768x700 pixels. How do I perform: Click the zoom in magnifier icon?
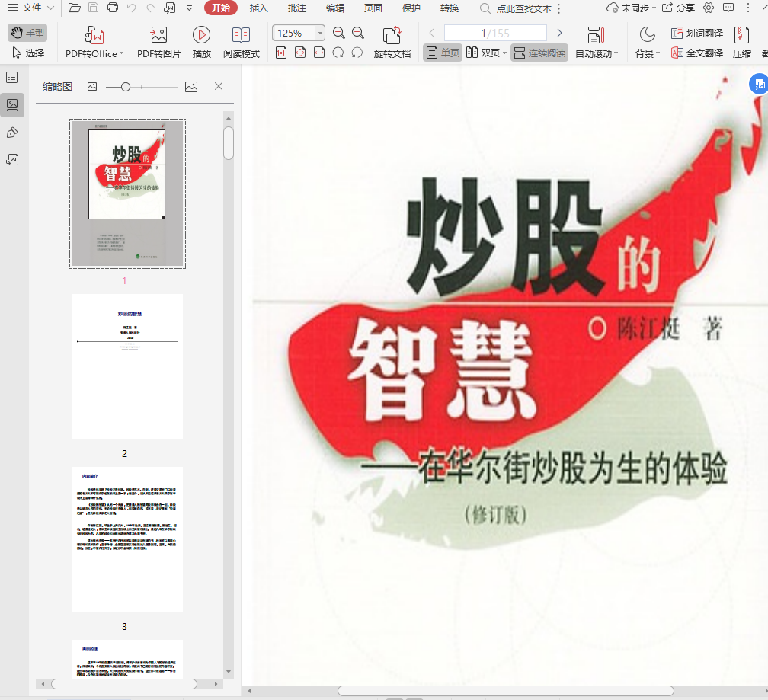(358, 33)
